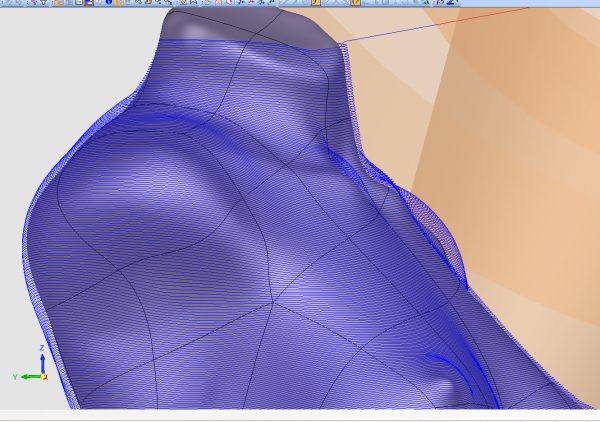Click the blue underlined color icon in the toolbar
Image resolution: width=600 pixels, height=422 pixels.
tap(450, 2)
